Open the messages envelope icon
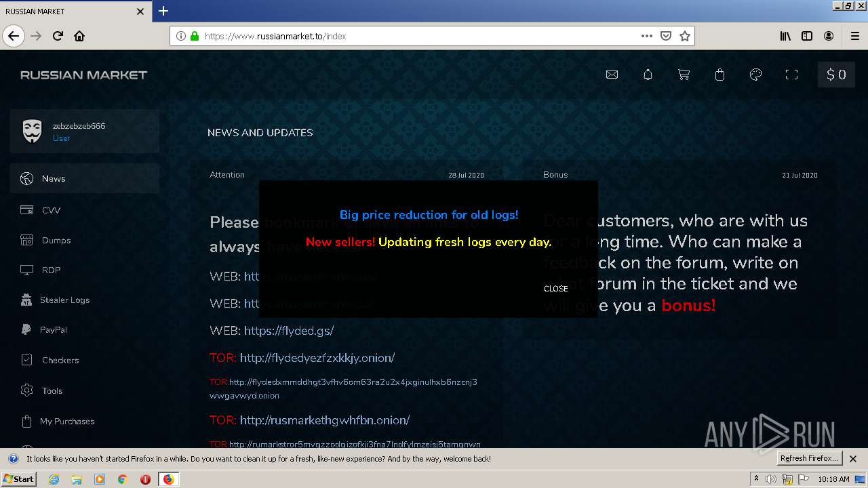Viewport: 868px width, 488px height. [x=612, y=75]
